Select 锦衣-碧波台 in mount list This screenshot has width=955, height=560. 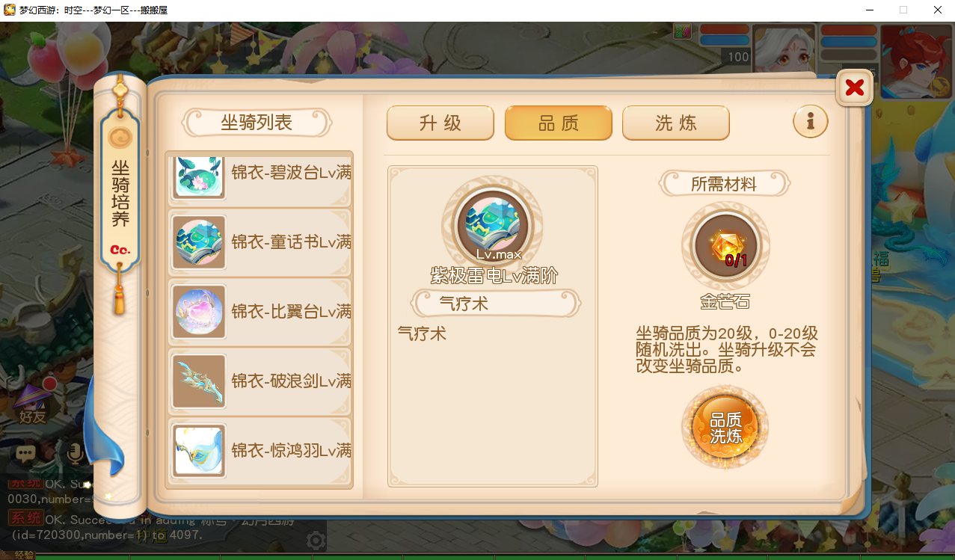(x=259, y=179)
